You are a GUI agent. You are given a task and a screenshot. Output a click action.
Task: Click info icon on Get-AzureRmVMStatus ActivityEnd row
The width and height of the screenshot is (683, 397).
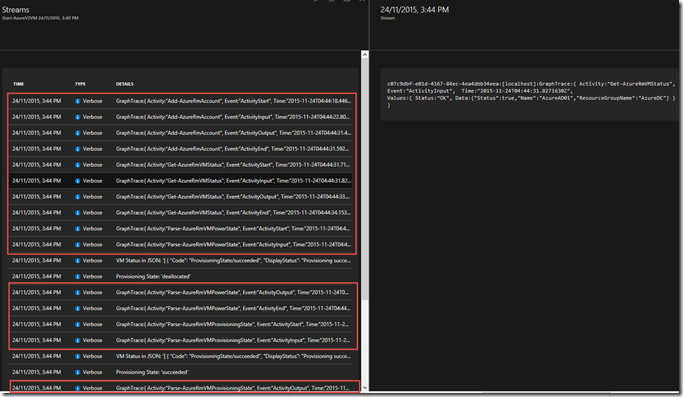click(x=78, y=213)
